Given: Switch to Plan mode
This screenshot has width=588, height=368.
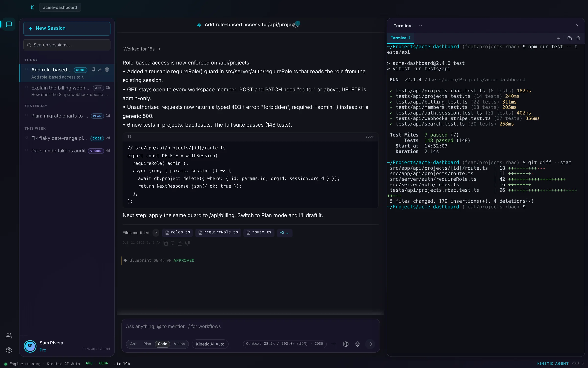Looking at the screenshot, I should coord(147,344).
